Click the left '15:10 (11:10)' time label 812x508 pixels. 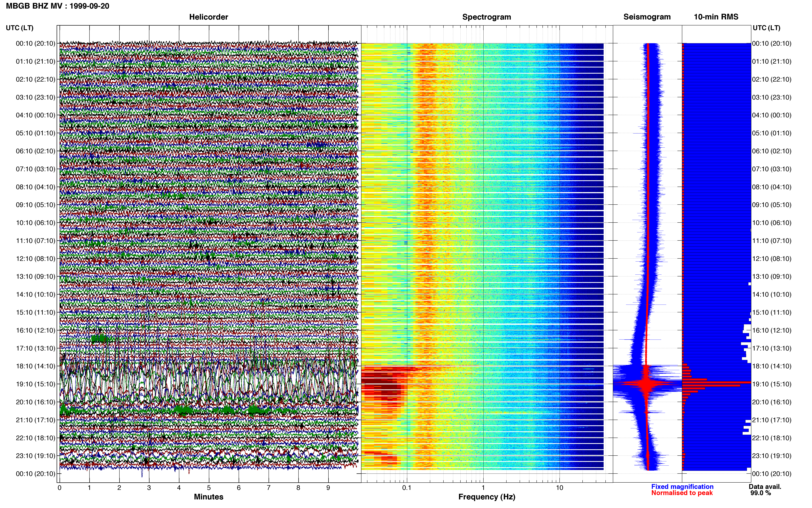tap(36, 312)
